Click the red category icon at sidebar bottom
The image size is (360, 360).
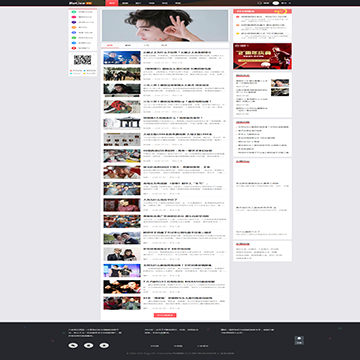coord(74,48)
